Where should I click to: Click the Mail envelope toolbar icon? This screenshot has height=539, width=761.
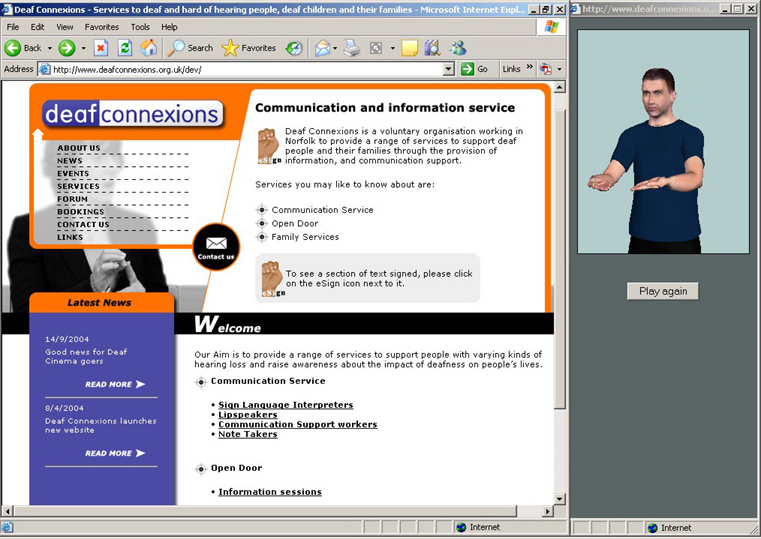click(322, 48)
